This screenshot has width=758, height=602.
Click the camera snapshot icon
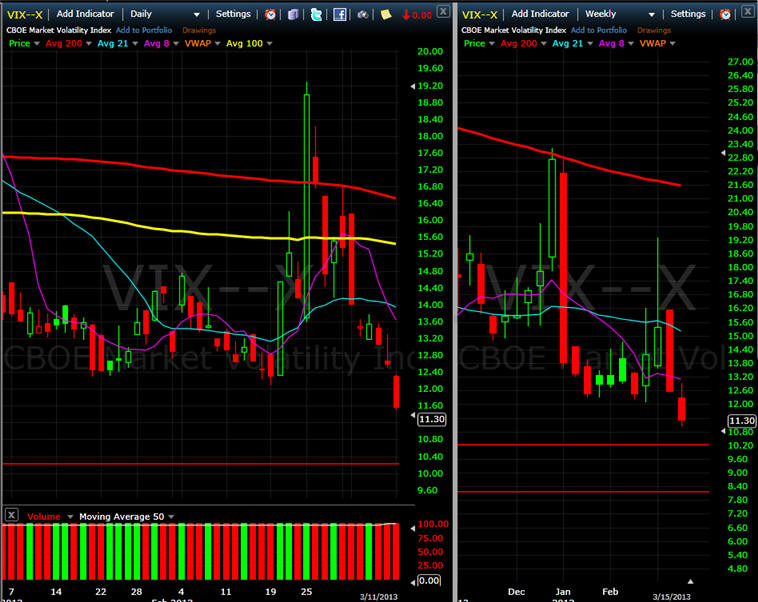click(x=362, y=14)
